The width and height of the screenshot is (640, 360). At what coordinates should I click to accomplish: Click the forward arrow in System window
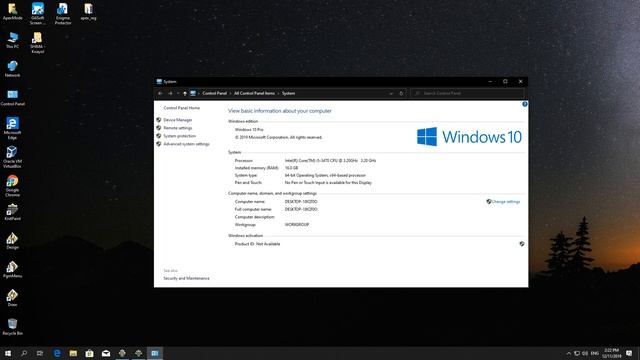click(170, 93)
